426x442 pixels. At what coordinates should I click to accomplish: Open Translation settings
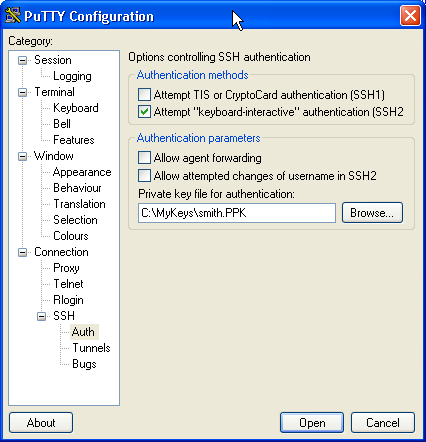pos(79,204)
